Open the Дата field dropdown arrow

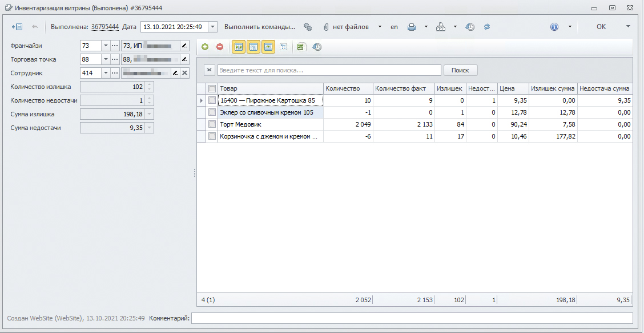click(212, 27)
